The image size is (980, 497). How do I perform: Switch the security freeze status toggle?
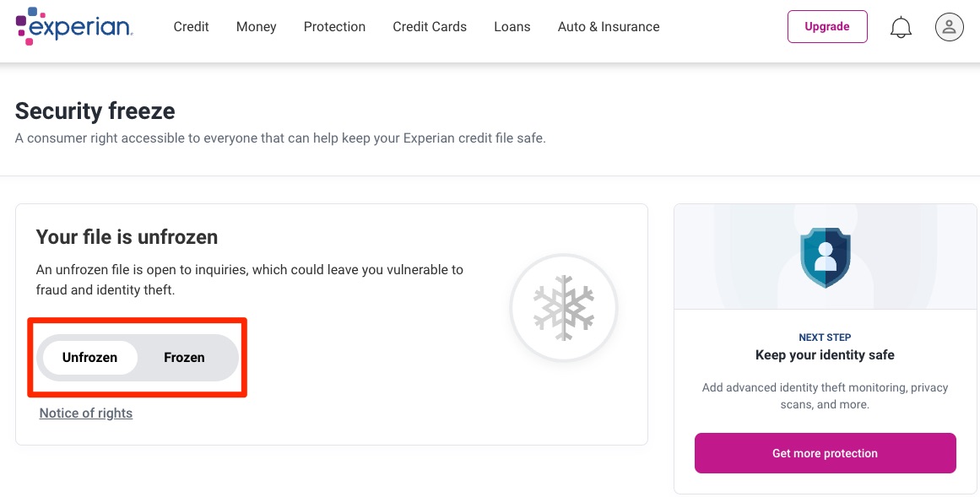184,357
